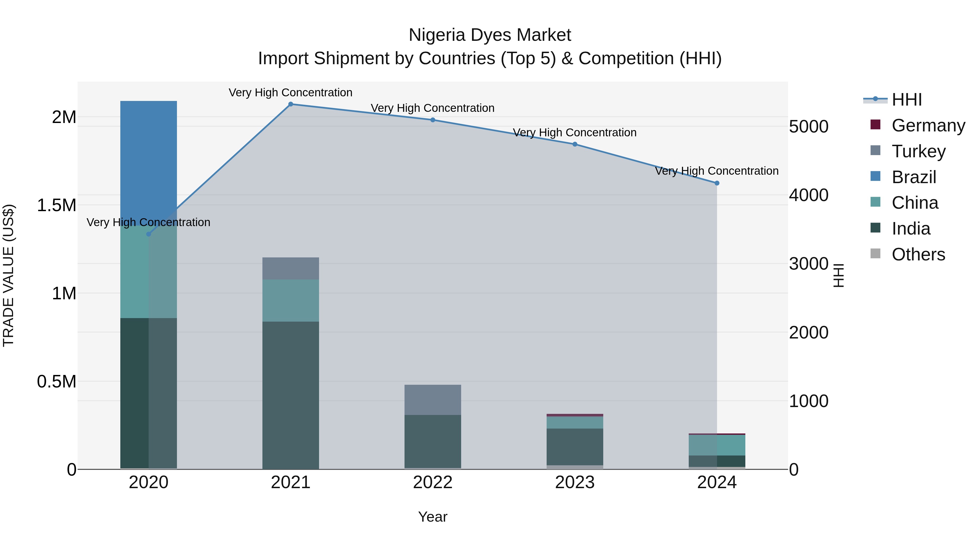The height and width of the screenshot is (551, 980).
Task: Toggle the Turkey legend entry
Action: (908, 151)
